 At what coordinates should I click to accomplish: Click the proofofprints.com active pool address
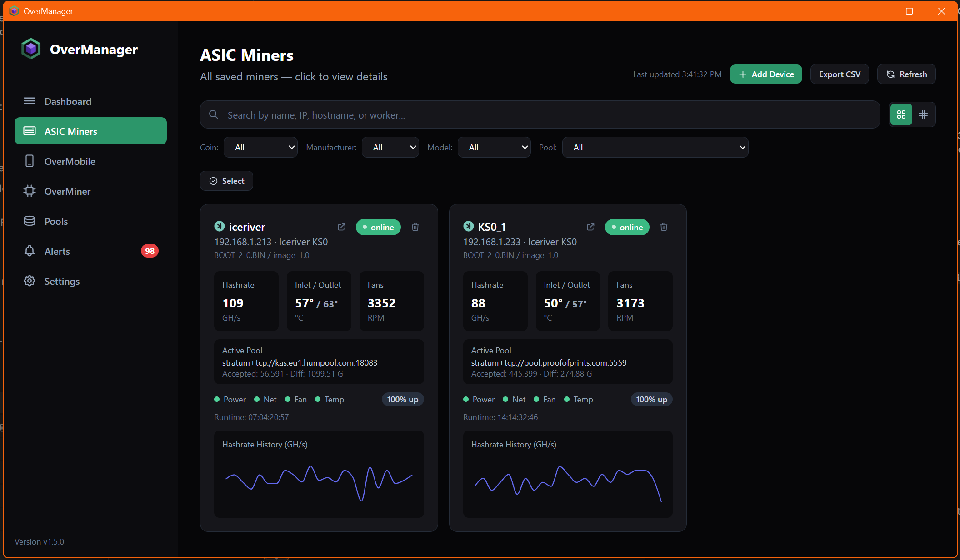point(549,362)
